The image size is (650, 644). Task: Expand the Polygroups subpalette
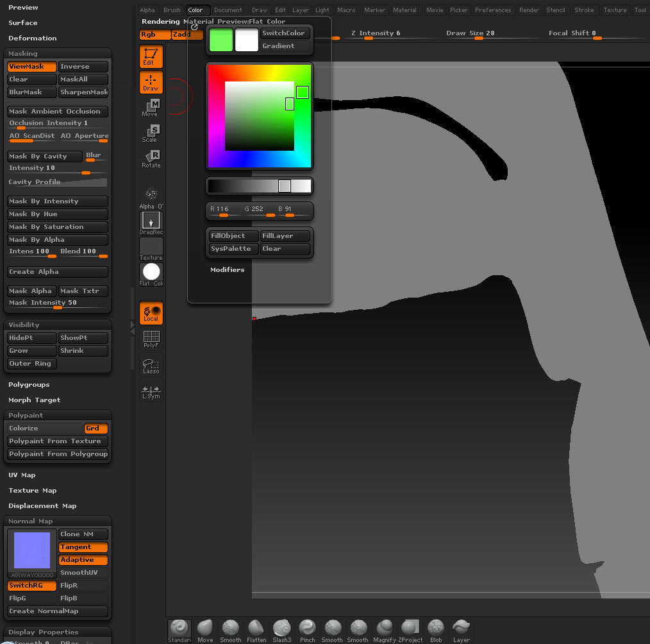coord(29,385)
